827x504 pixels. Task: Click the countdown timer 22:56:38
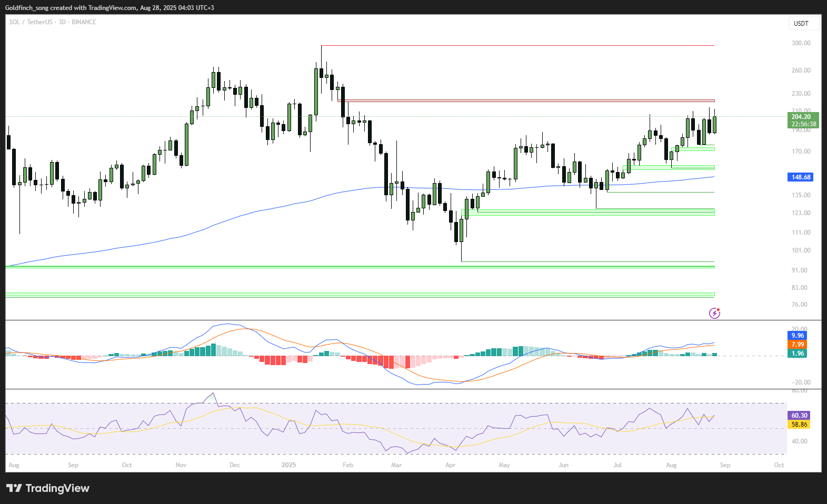click(803, 125)
